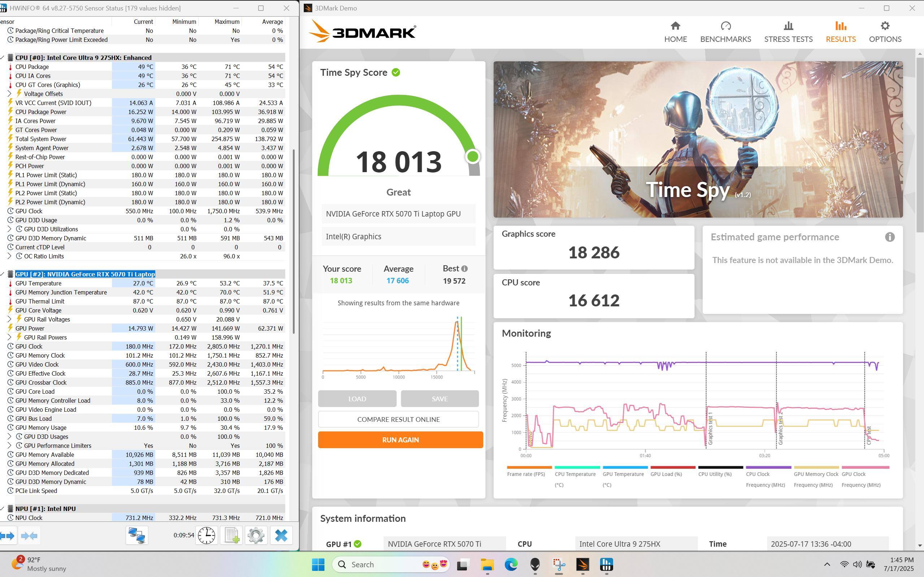924x577 pixels.
Task: Click the info icon next to Best score
Action: click(464, 269)
